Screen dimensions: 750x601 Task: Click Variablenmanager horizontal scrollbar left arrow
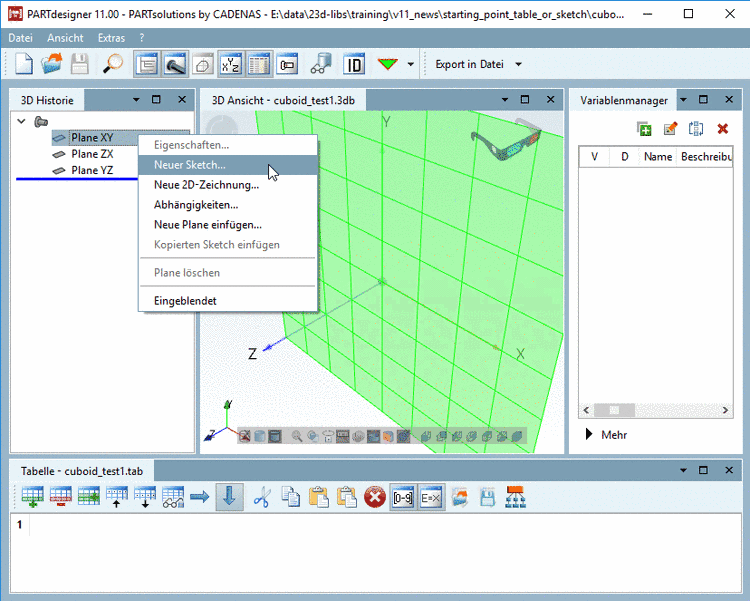586,410
